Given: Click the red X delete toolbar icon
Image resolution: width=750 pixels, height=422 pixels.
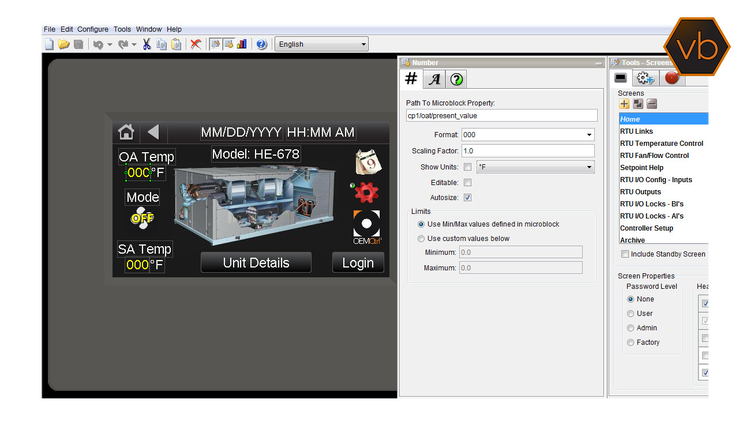Looking at the screenshot, I should click(196, 44).
